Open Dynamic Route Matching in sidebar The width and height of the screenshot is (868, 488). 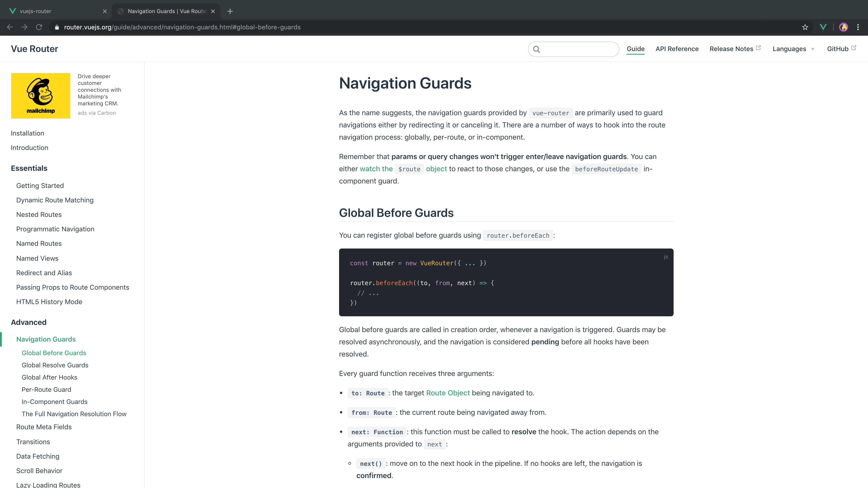click(55, 200)
